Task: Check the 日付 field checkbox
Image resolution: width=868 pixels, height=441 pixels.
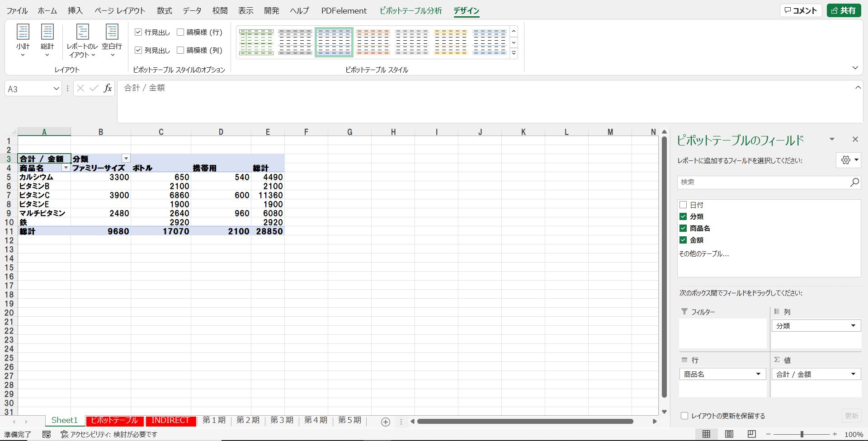Action: 683,205
